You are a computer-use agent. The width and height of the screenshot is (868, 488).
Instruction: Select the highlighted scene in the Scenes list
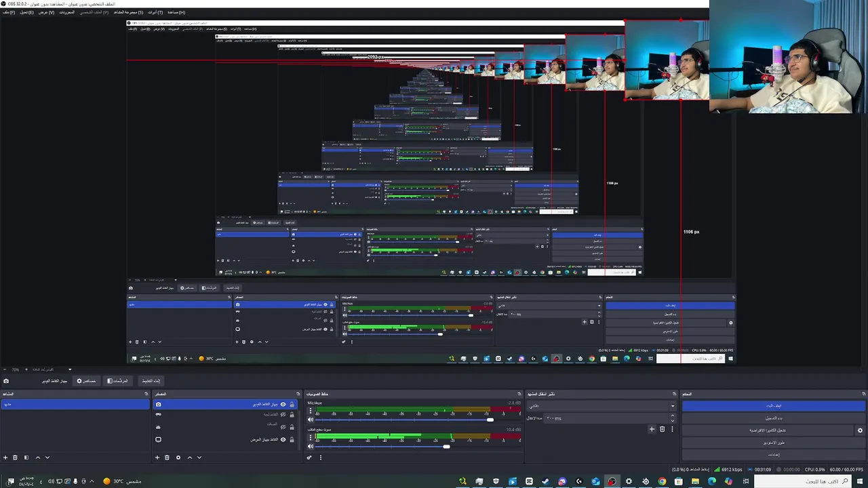[x=75, y=405]
